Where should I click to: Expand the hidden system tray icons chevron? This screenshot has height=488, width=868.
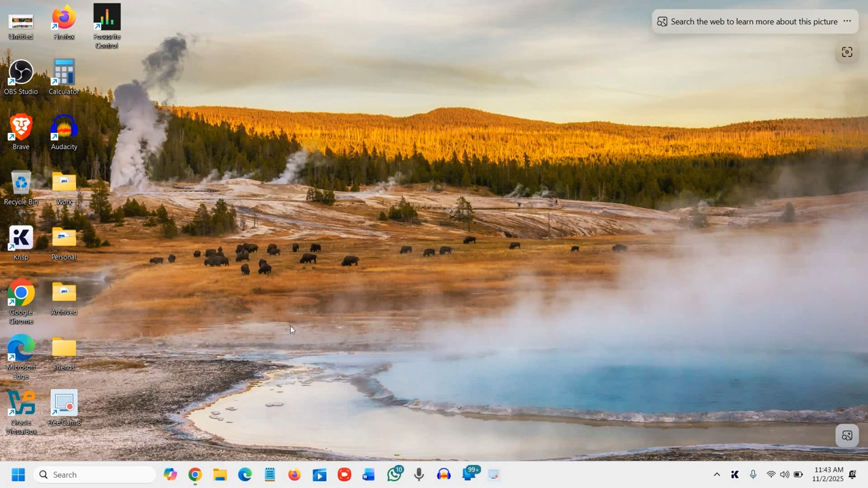tap(717, 474)
